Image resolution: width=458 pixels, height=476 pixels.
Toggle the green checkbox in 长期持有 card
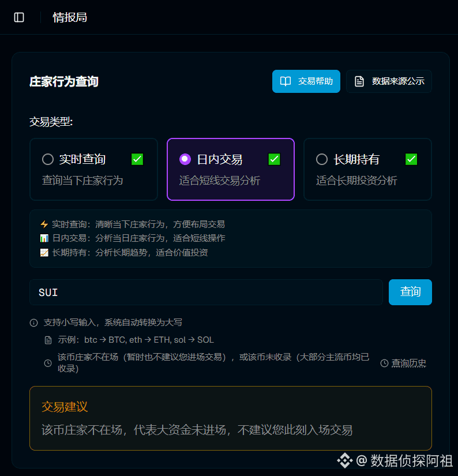point(411,159)
